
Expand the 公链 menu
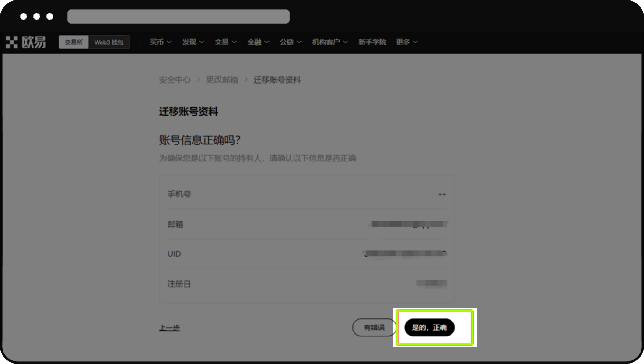(x=290, y=42)
